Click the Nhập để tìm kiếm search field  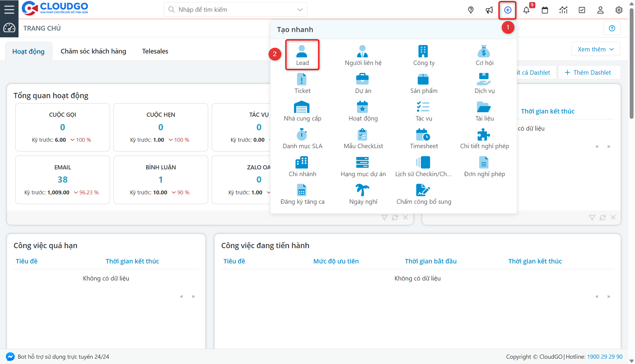[232, 10]
